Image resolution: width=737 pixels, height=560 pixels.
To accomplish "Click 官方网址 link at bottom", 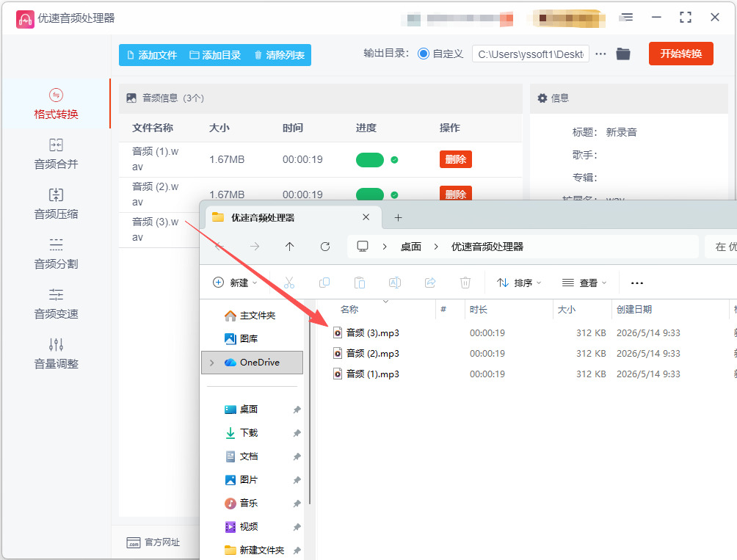I will click(153, 542).
